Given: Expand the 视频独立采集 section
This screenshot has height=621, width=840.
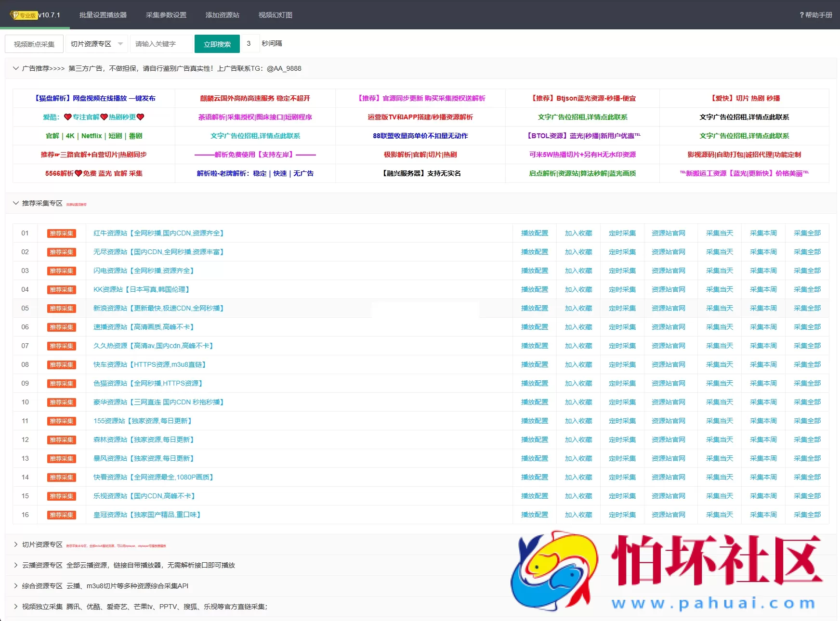Looking at the screenshot, I should pyautogui.click(x=16, y=607).
